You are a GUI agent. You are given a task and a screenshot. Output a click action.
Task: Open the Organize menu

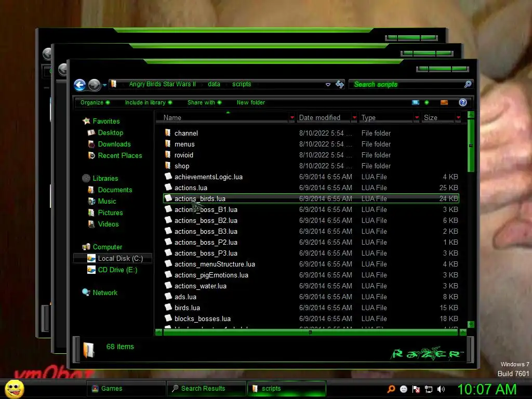(95, 102)
